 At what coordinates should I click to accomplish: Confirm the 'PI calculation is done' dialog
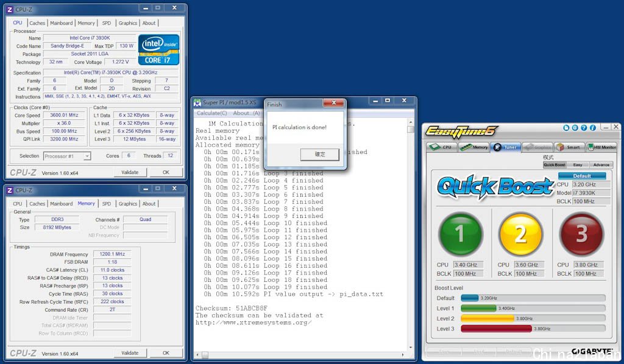[320, 155]
